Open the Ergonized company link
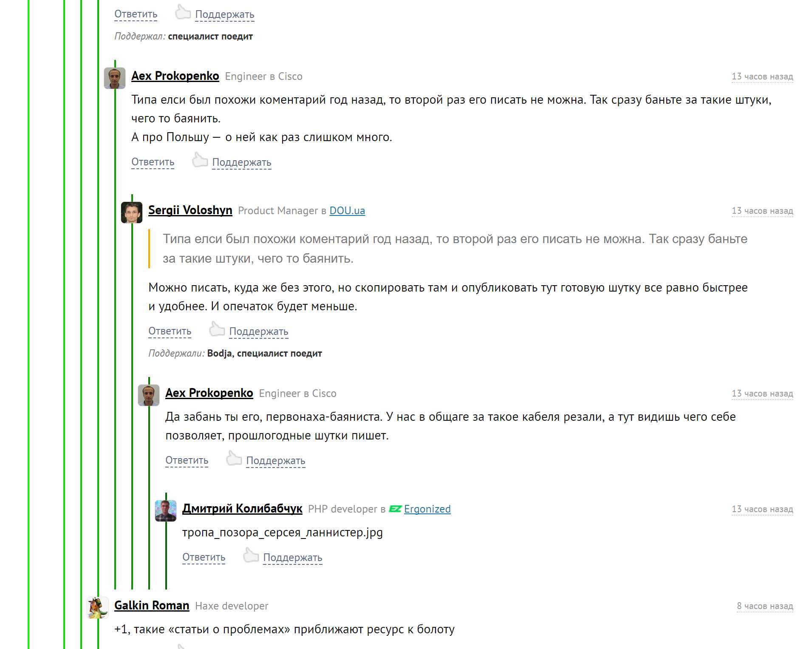The width and height of the screenshot is (812, 649). (x=427, y=509)
